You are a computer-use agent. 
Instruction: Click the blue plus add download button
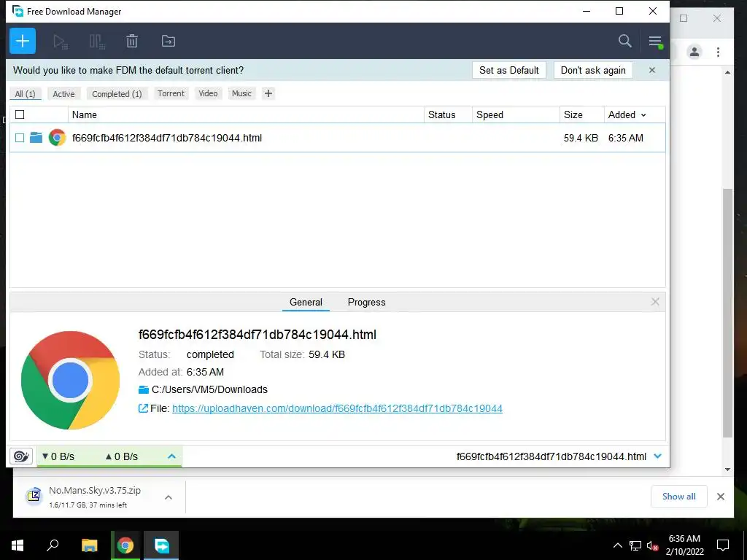(x=23, y=41)
